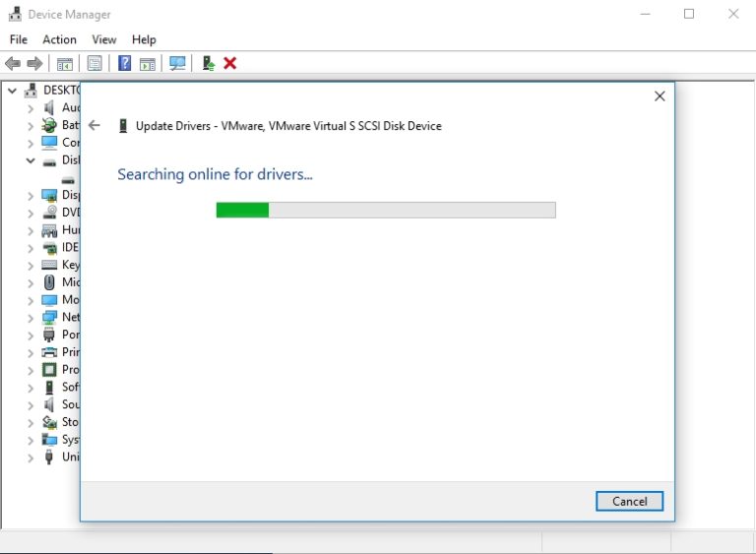756x554 pixels.
Task: Open Help using the blue question mark icon
Action: point(124,63)
